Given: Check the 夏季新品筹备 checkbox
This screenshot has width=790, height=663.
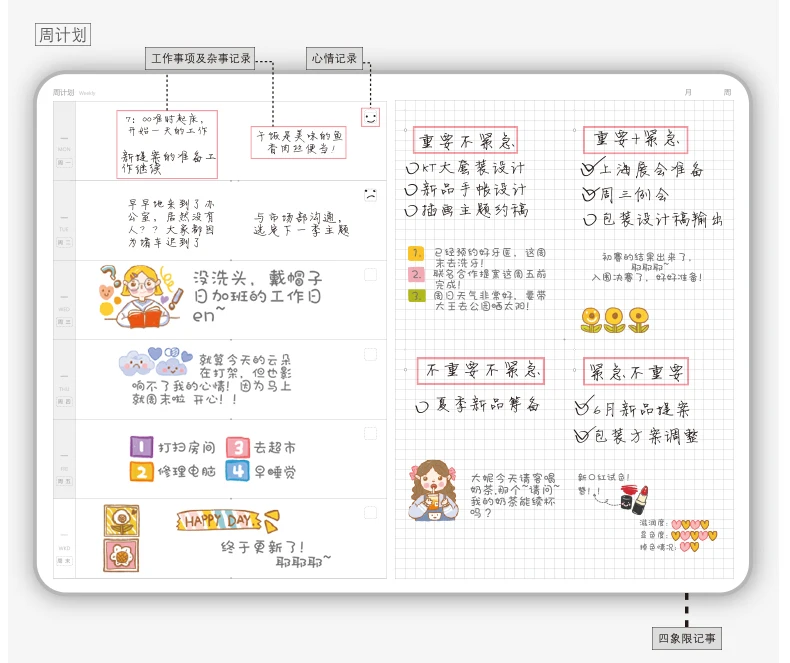Looking at the screenshot, I should click(422, 406).
